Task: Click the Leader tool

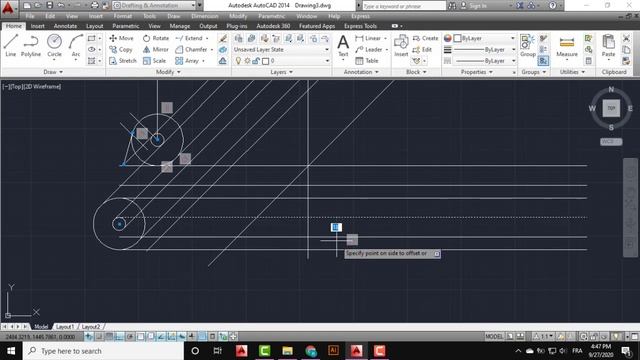Action: pyautogui.click(x=369, y=49)
